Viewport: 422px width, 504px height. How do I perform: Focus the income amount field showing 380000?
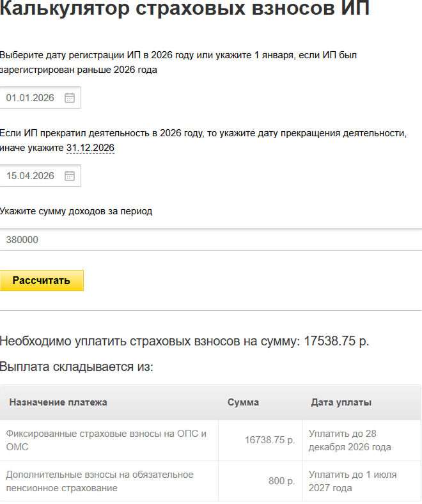tap(211, 240)
